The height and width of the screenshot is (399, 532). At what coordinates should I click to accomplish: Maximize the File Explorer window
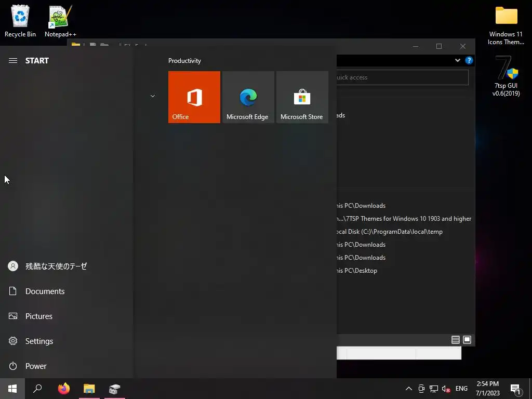439,46
